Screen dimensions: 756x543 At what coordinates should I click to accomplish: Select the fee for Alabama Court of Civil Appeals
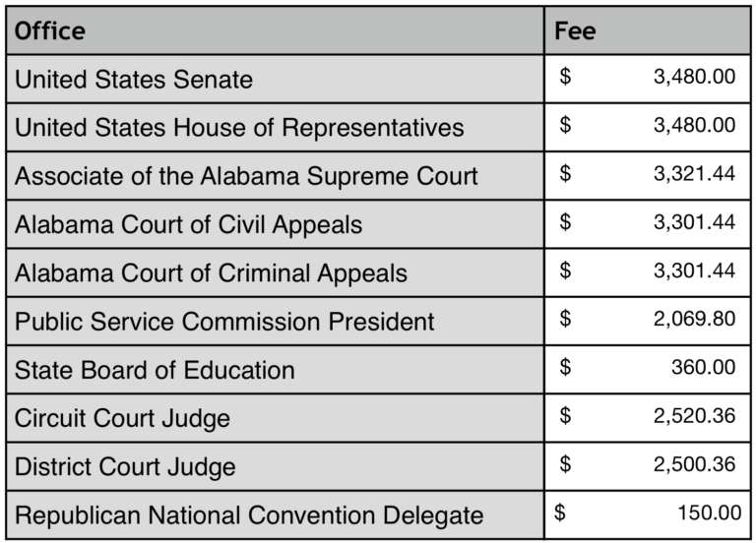694,222
